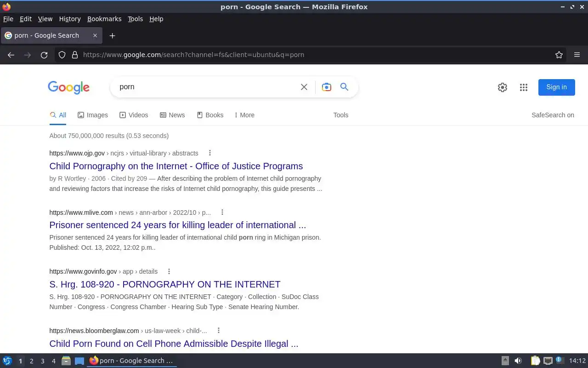
Task: Click the Google logo
Action: click(68, 87)
